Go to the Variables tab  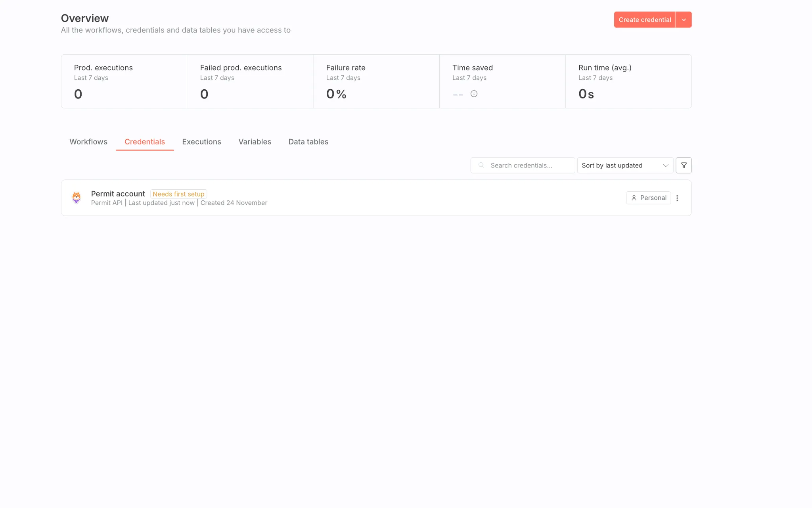(x=255, y=142)
